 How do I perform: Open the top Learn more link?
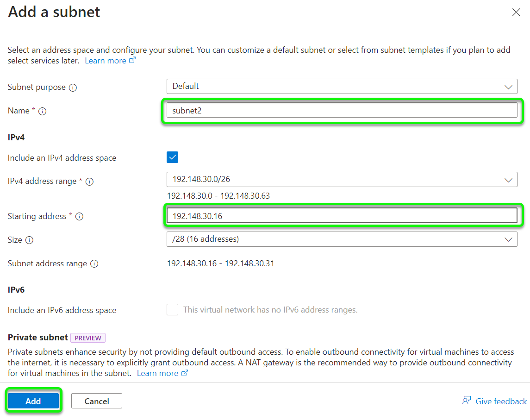pos(105,60)
